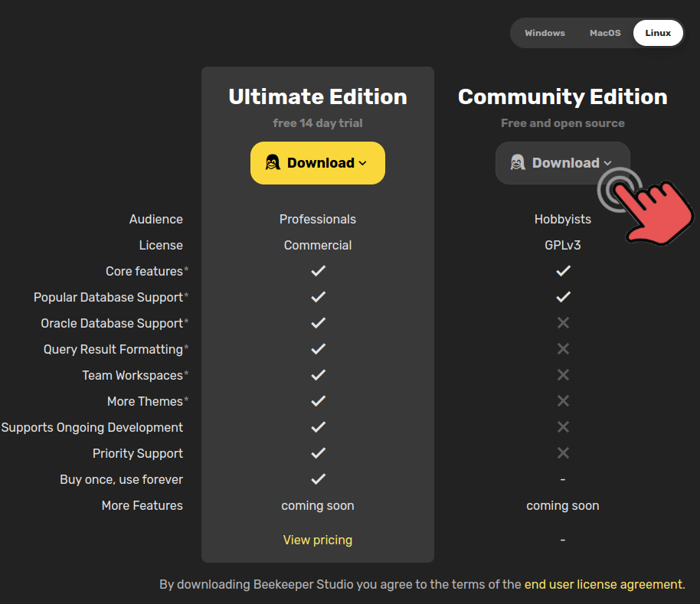Click the penguin icon on yellow Download button
This screenshot has width=700, height=604.
(273, 162)
